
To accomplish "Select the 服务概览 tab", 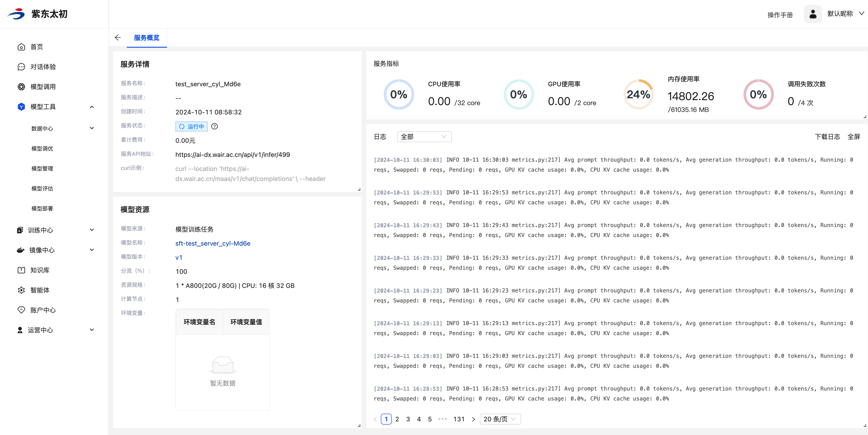I will click(x=147, y=38).
